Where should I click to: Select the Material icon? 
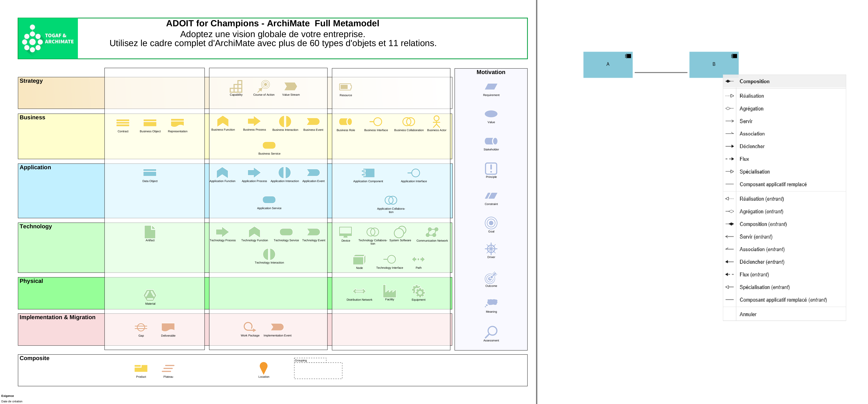tap(150, 296)
